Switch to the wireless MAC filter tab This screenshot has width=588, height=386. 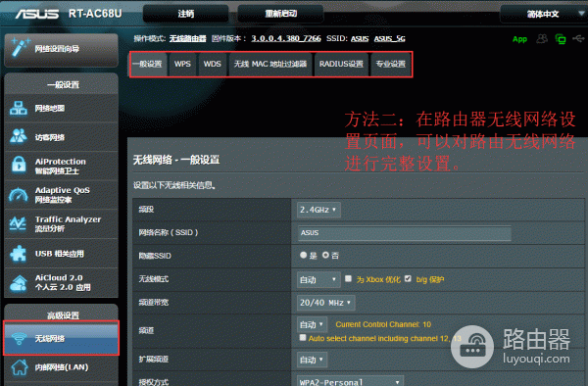pyautogui.click(x=270, y=64)
